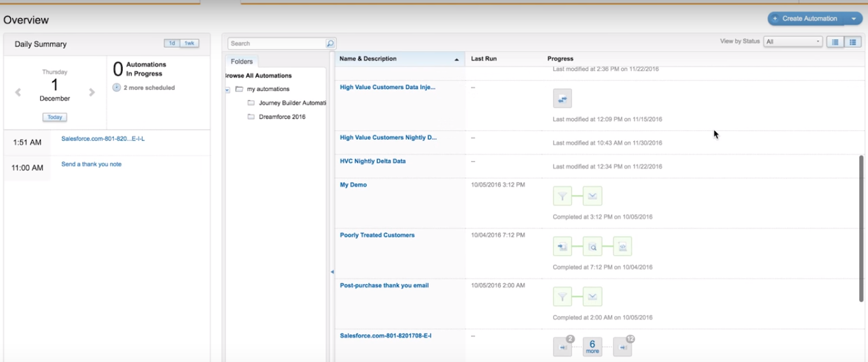Click the 2 more scheduled text
Viewport: 868px width, 362px height.
point(149,88)
